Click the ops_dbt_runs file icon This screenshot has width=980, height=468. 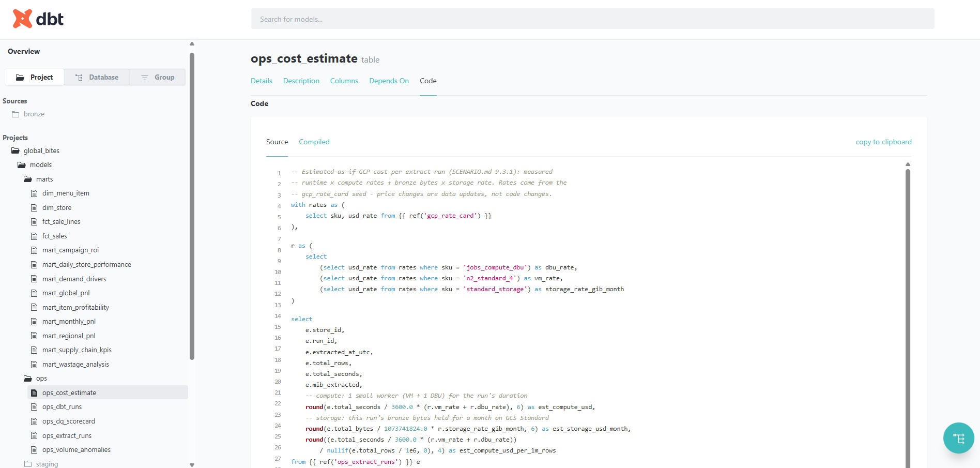(34, 407)
